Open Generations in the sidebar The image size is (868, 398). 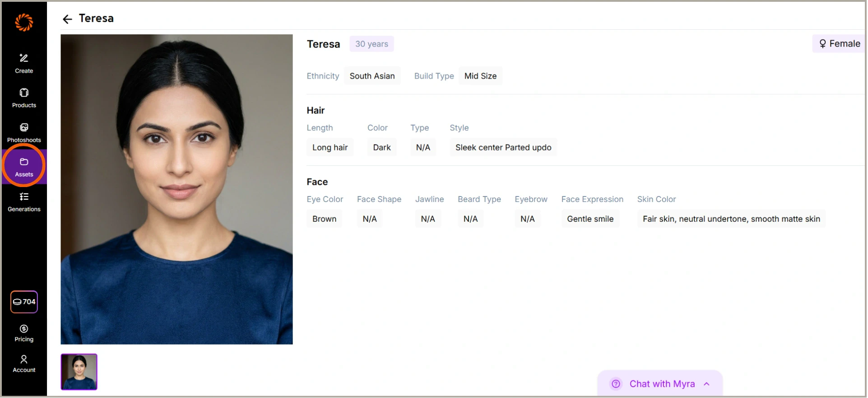click(x=24, y=202)
